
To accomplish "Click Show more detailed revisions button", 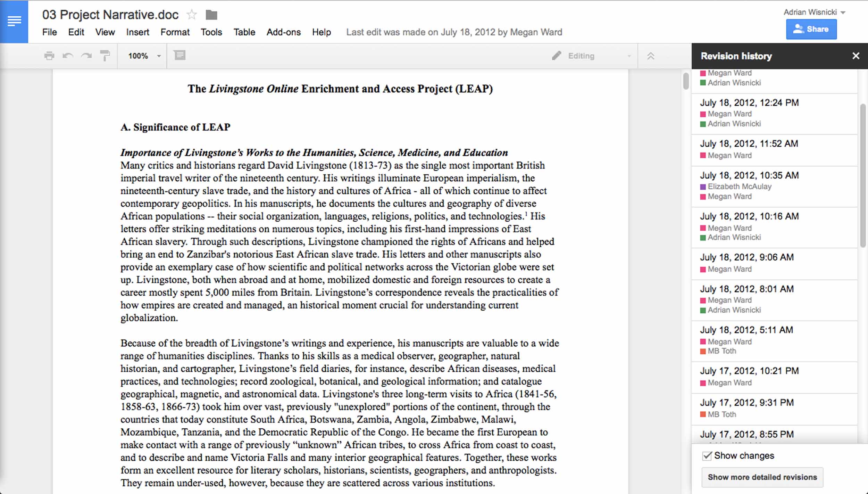I will 762,477.
